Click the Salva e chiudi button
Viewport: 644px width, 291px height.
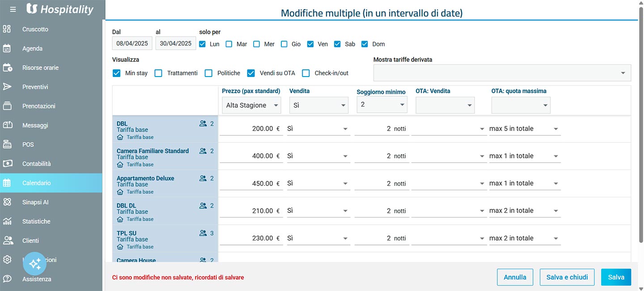click(x=567, y=277)
